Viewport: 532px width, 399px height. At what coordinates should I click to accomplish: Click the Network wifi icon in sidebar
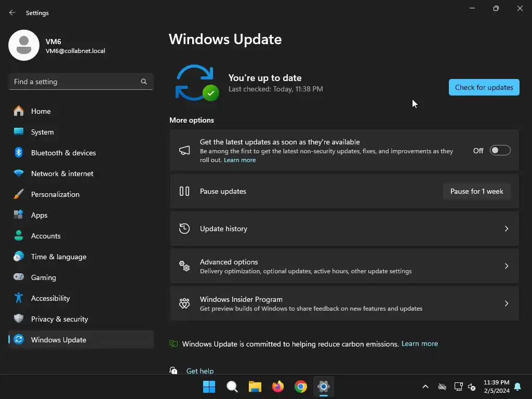click(x=19, y=173)
